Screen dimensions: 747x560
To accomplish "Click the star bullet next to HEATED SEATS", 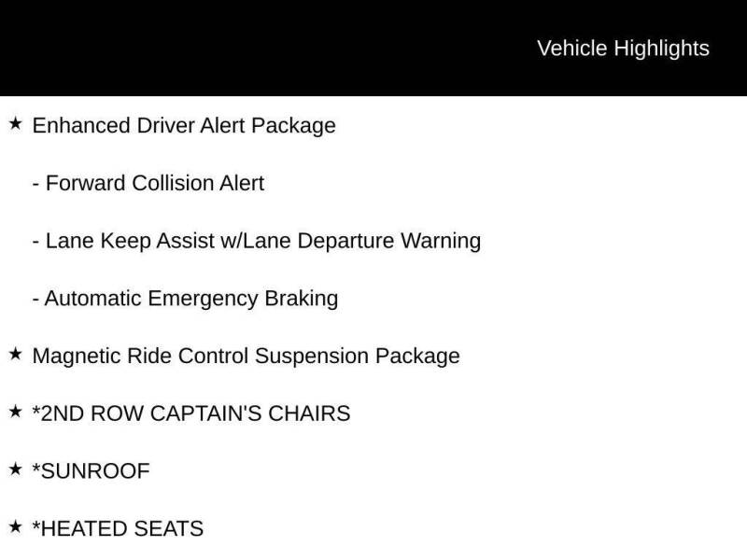I will click(x=15, y=527).
